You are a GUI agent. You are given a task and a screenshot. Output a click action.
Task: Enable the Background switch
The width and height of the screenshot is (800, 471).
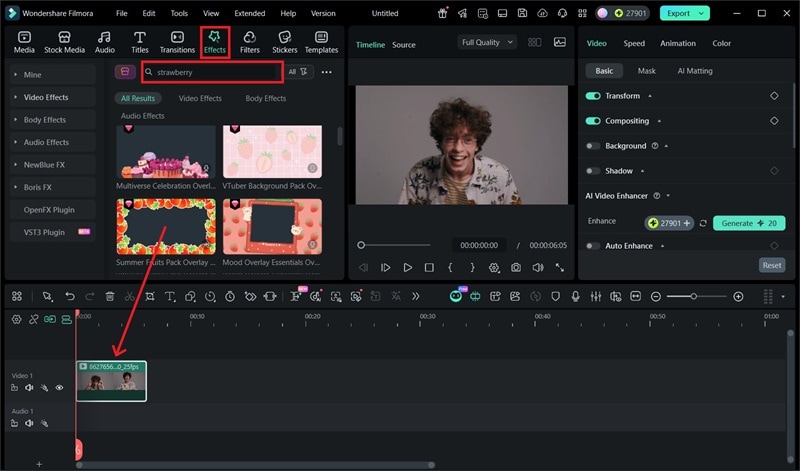pyautogui.click(x=593, y=146)
